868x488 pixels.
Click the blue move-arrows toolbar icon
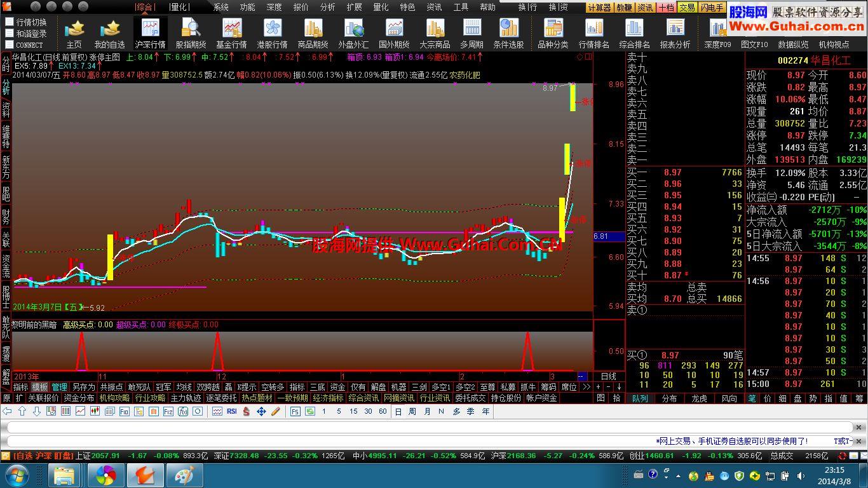point(261,412)
